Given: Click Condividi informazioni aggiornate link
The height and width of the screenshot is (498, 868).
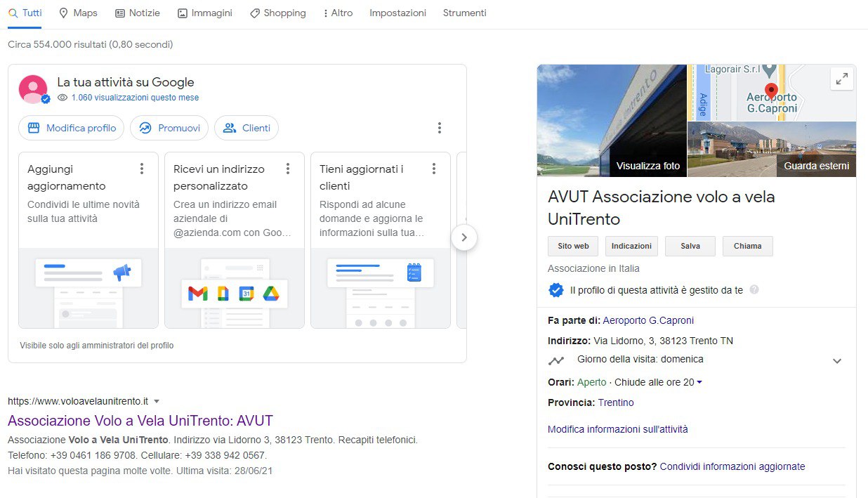Looking at the screenshot, I should click(x=732, y=466).
